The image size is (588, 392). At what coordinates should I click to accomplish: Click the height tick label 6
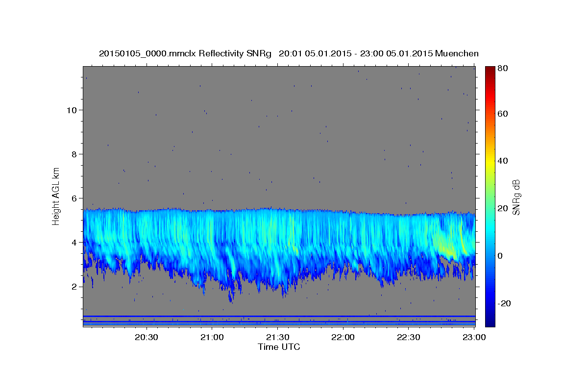tap(75, 198)
